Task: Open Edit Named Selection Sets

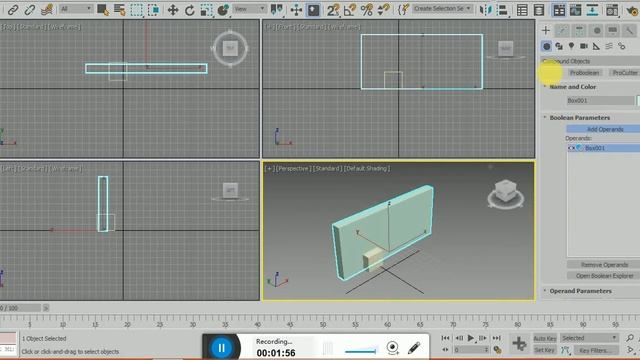Action: 403,10
